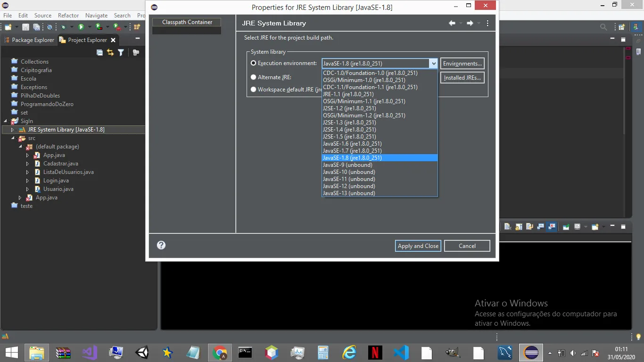Close the Project Explorer tab
644x362 pixels.
coord(113,40)
